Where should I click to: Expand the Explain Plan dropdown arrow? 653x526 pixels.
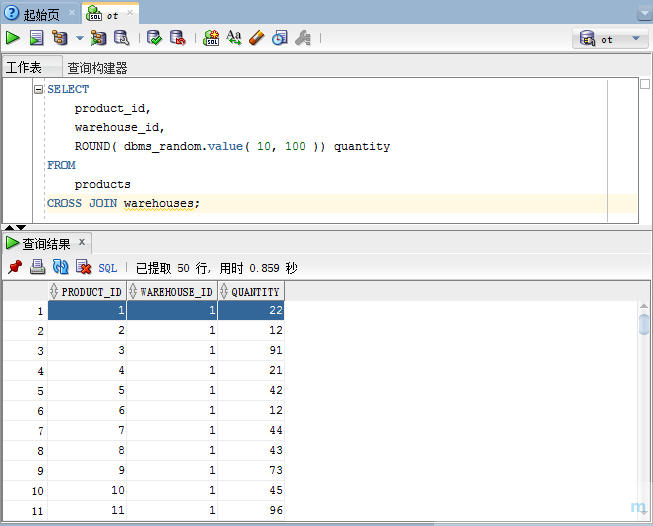point(80,39)
